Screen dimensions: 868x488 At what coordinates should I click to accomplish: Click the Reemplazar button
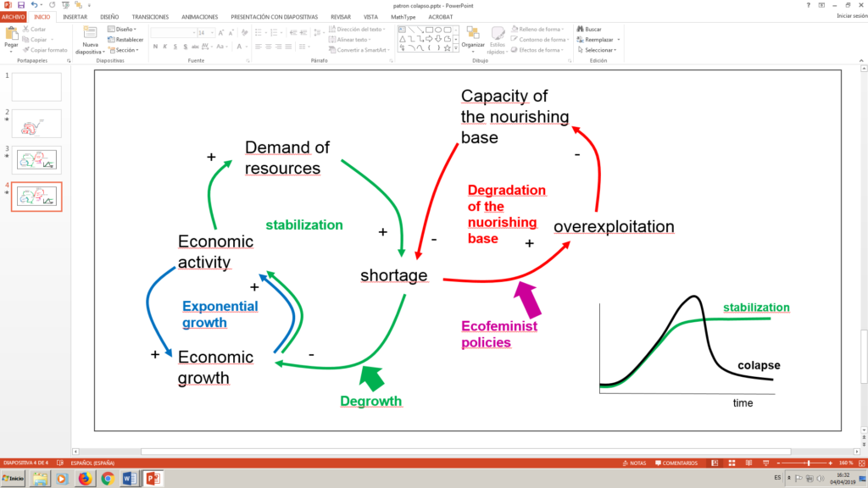601,40
